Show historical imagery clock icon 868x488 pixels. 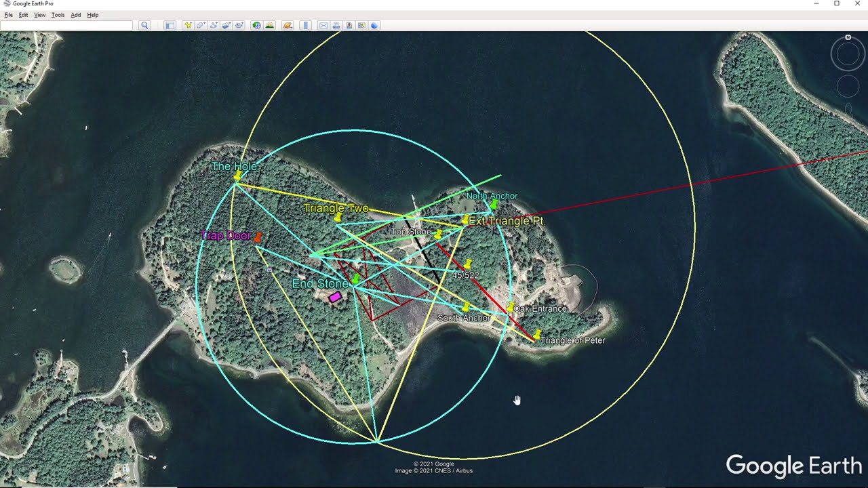256,25
